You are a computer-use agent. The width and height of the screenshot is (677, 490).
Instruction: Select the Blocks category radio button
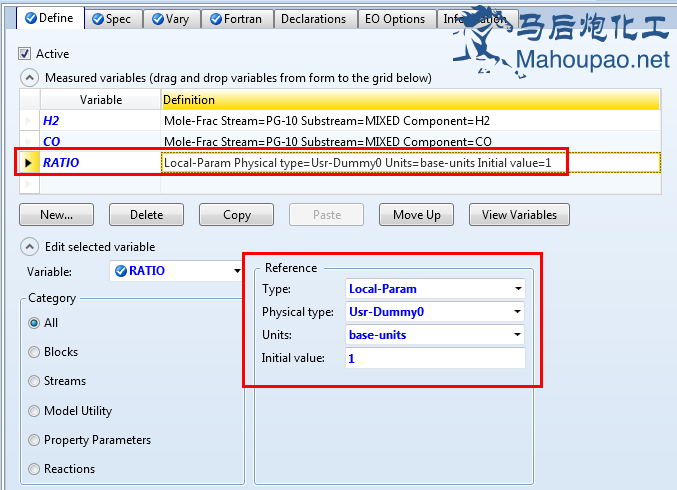[35, 352]
